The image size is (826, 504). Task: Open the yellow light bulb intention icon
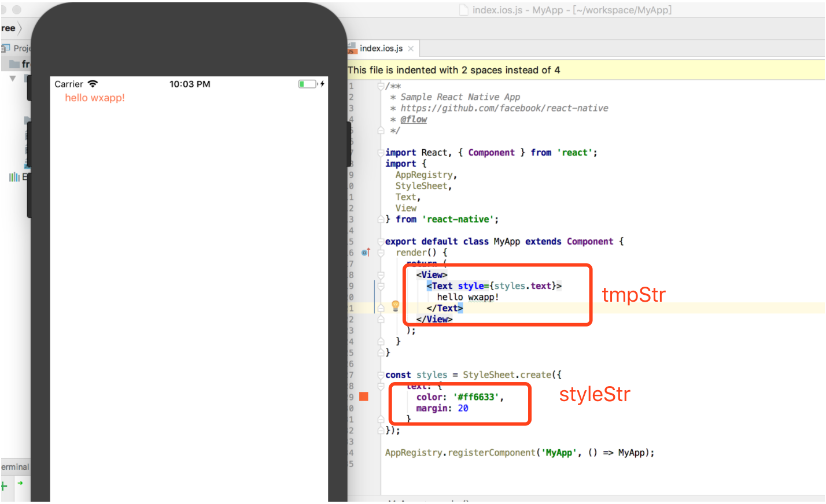[x=396, y=305]
